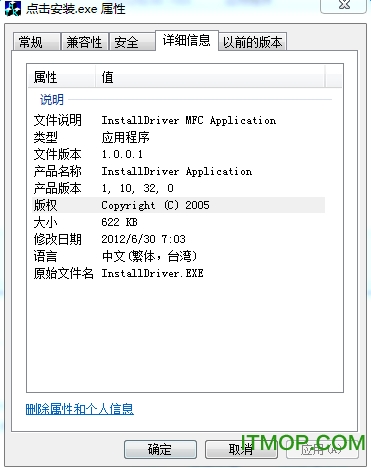Select the 安全 tab
Viewport: 371px width, 468px height.
point(132,42)
